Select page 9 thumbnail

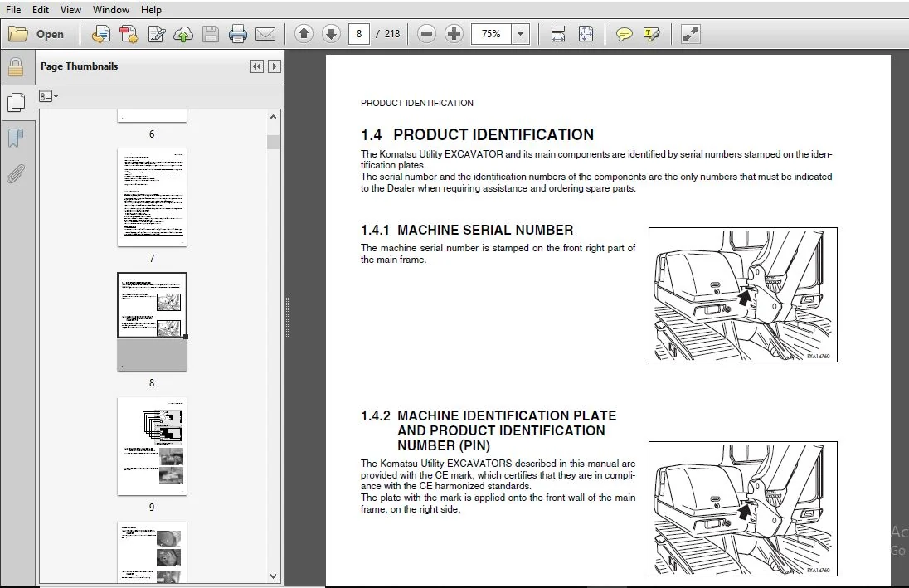coord(152,446)
